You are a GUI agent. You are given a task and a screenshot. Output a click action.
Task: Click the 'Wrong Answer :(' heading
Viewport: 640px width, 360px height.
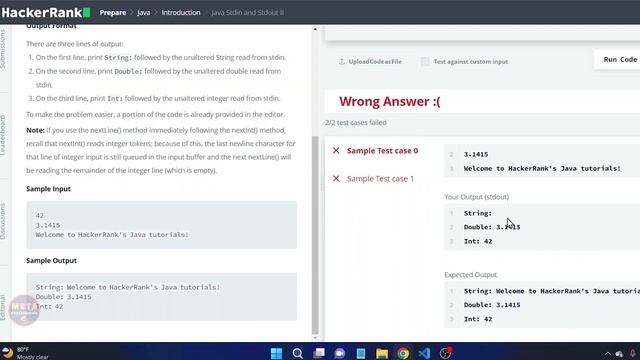pos(390,101)
